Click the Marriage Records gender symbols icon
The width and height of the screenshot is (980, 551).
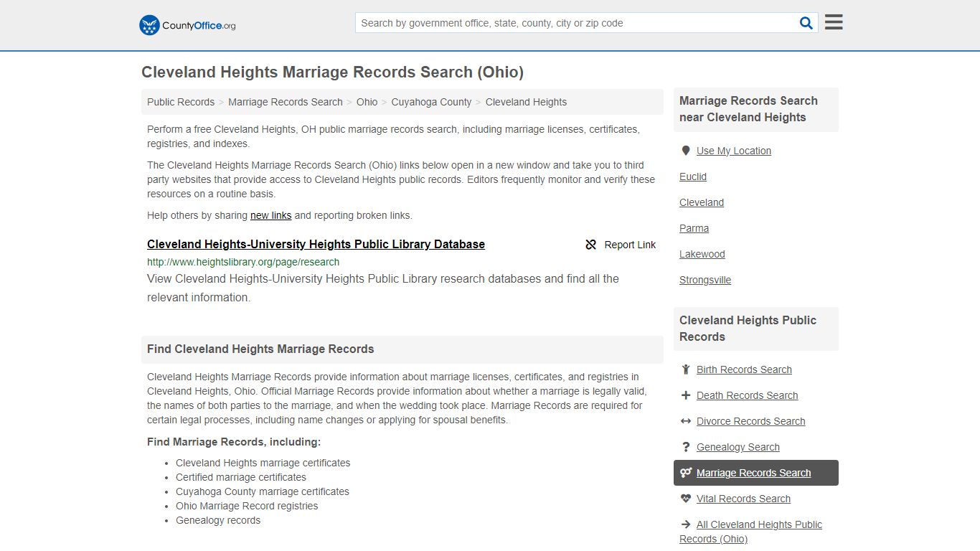coord(686,473)
